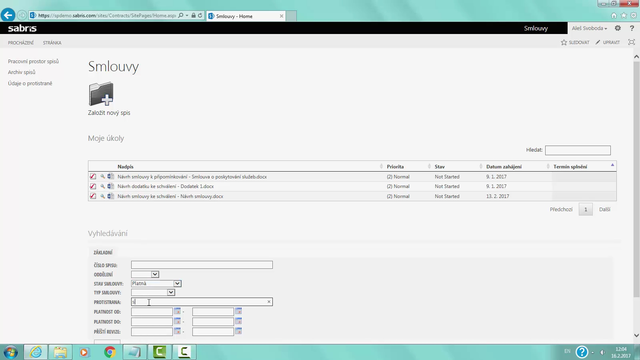Click the help bubble in the system tray
Image resolution: width=640 pixels, height=360 pixels.
582,351
